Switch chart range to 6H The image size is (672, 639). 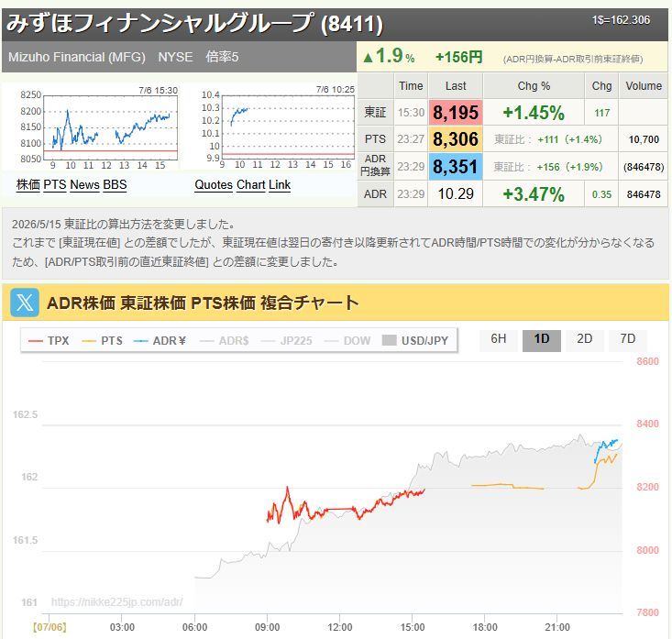tap(499, 339)
